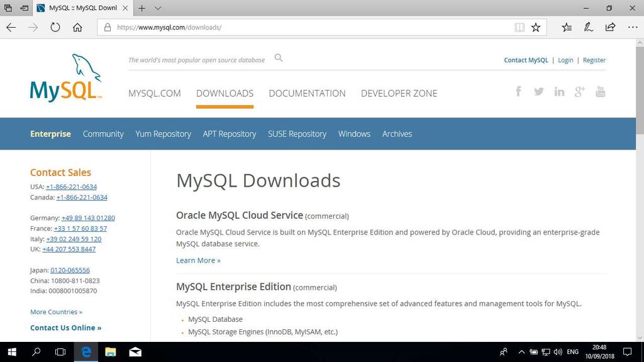Click the browser Back arrow
Viewport: 644px width, 362px height.
coord(11,28)
